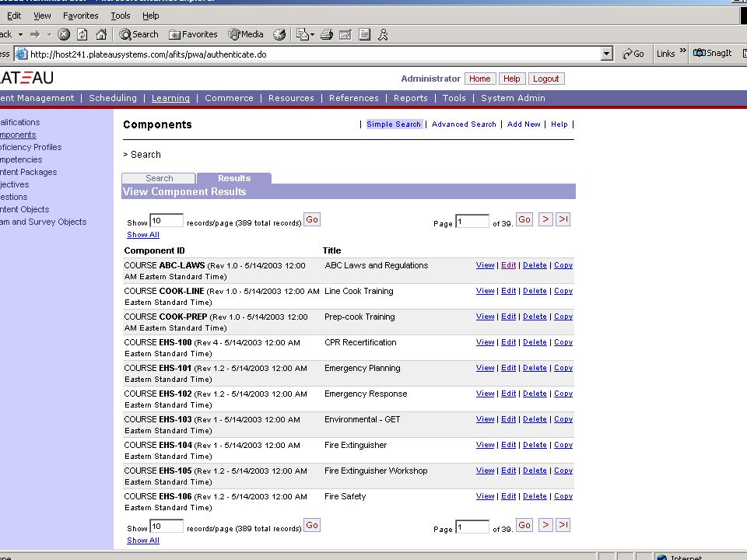747x560 pixels.
Task: Click the address bar Go button
Action: pos(633,54)
